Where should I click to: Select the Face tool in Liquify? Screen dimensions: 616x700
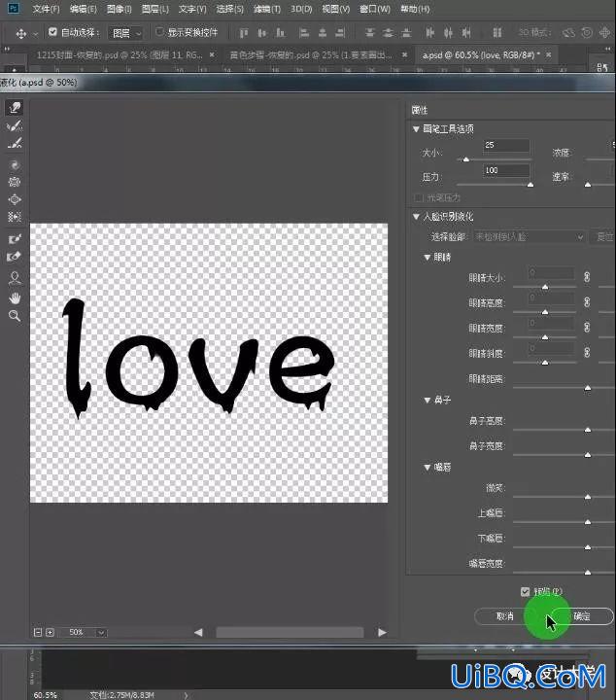15,278
